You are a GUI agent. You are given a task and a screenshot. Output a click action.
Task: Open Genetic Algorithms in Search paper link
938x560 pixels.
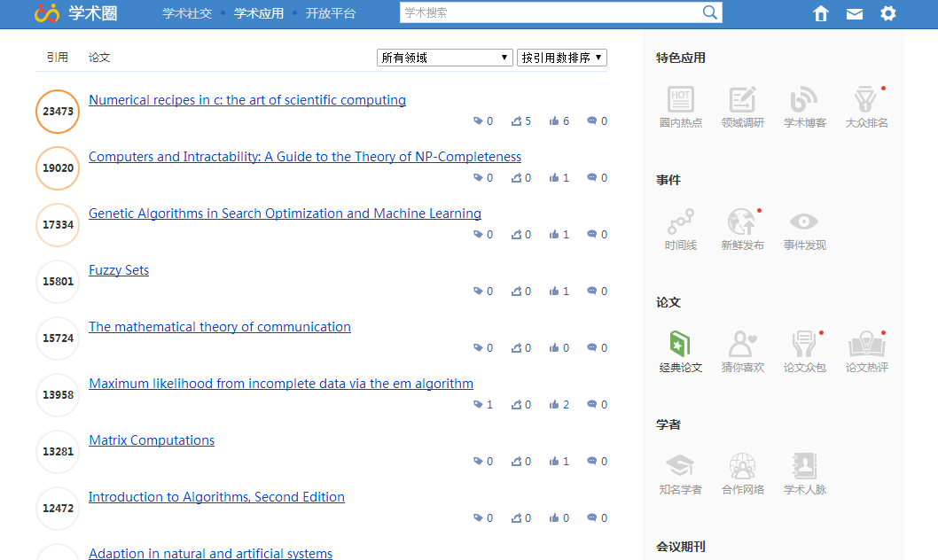285,214
